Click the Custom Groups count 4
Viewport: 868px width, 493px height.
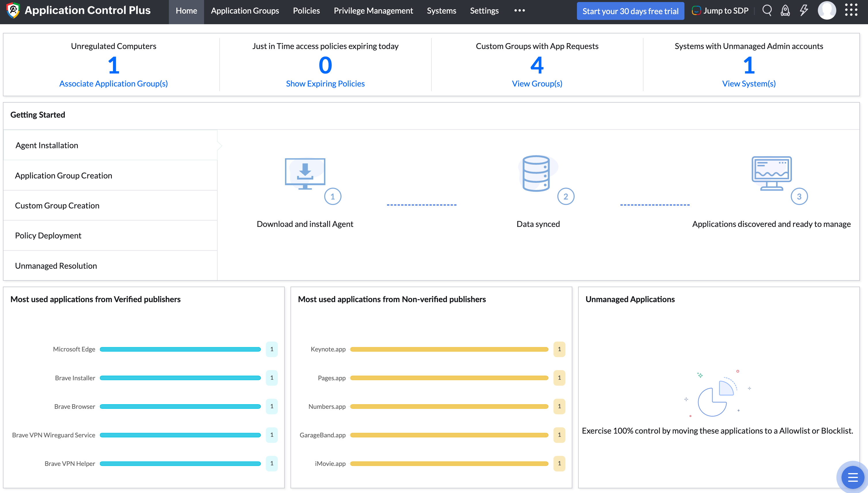(537, 65)
